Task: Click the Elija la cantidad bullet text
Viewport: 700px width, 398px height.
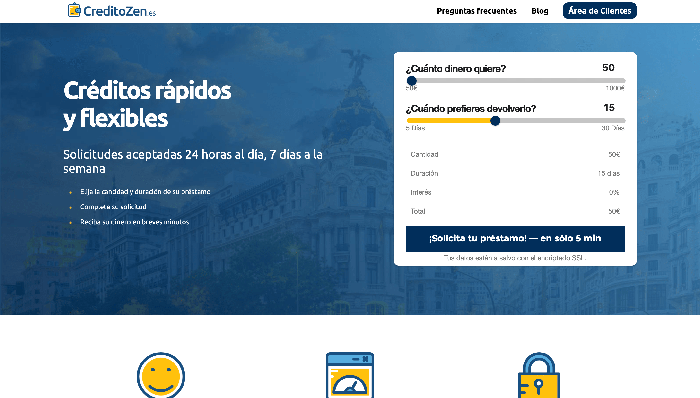Action: point(145,192)
